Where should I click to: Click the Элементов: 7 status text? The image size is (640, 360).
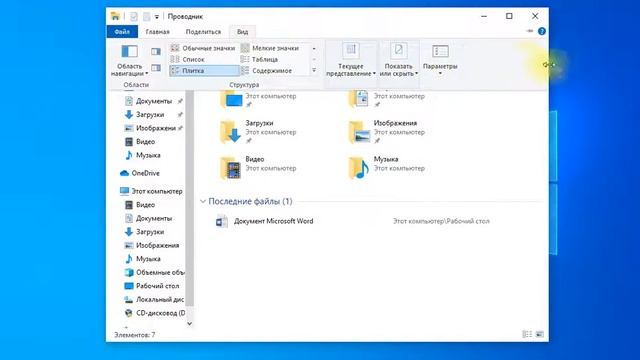tap(135, 335)
